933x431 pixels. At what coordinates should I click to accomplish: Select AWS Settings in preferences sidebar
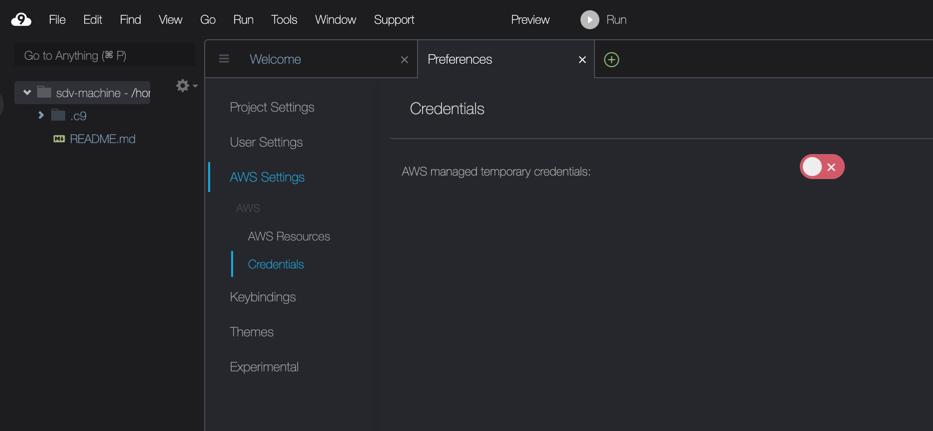267,177
